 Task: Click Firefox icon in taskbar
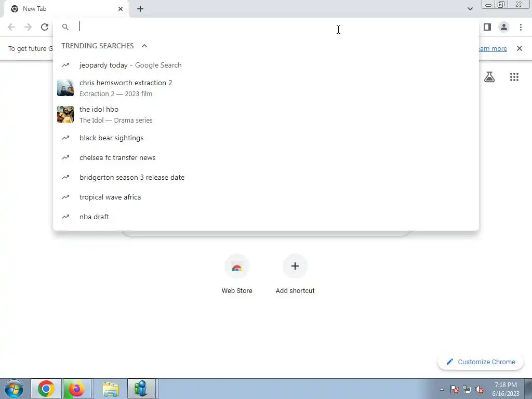77,389
